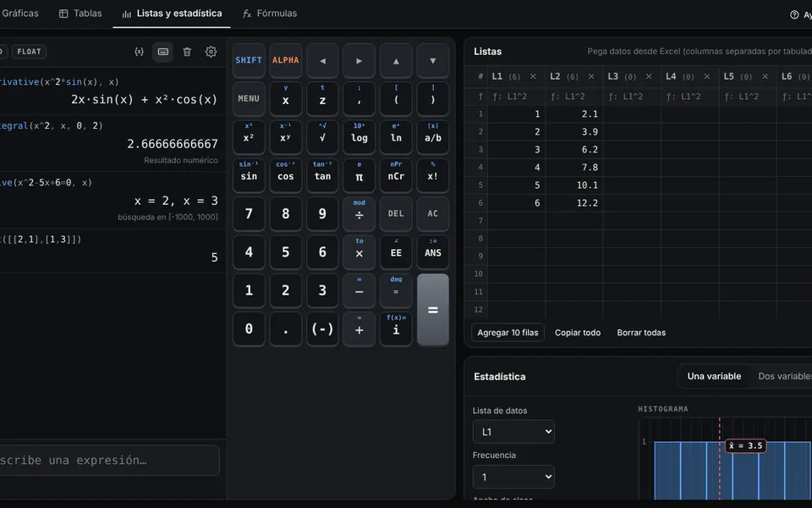The image size is (812, 508).
Task: Tap the multiplication key
Action: tap(359, 252)
